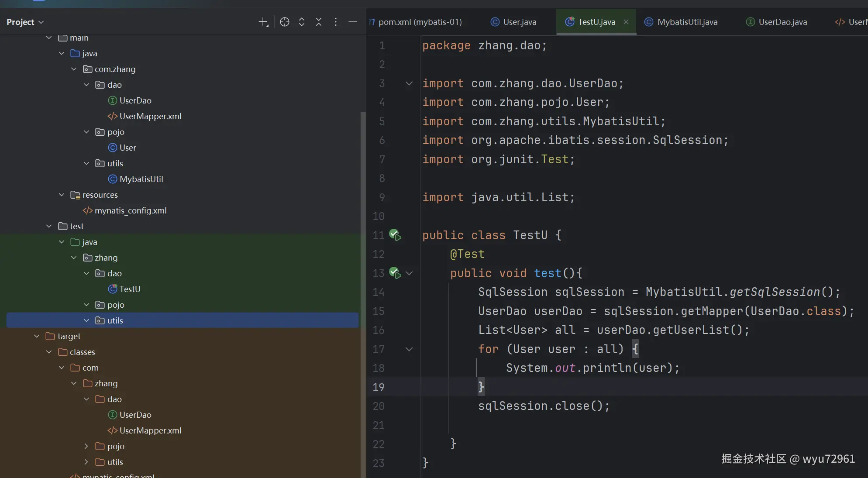The width and height of the screenshot is (868, 478).
Task: Collapse the resources folder
Action: coord(62,195)
